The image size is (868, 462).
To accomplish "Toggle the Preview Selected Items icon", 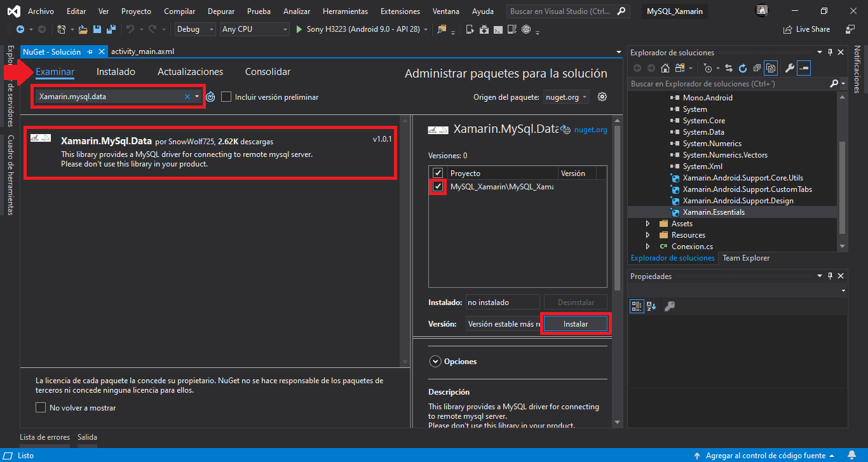I will tap(804, 68).
